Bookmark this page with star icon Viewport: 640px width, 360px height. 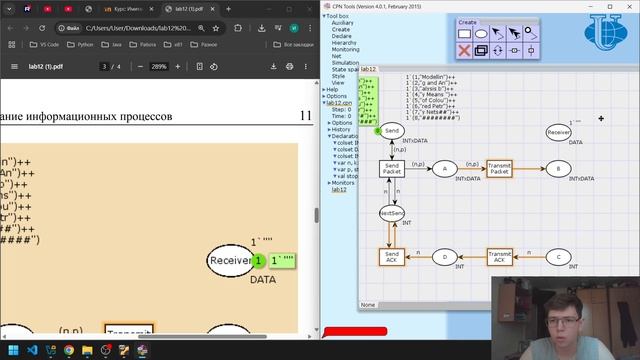pos(216,28)
